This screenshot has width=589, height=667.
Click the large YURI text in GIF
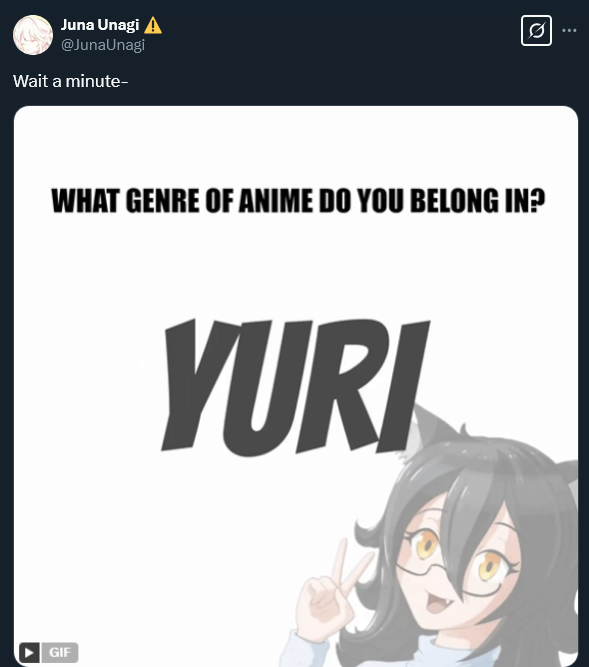click(x=295, y=386)
